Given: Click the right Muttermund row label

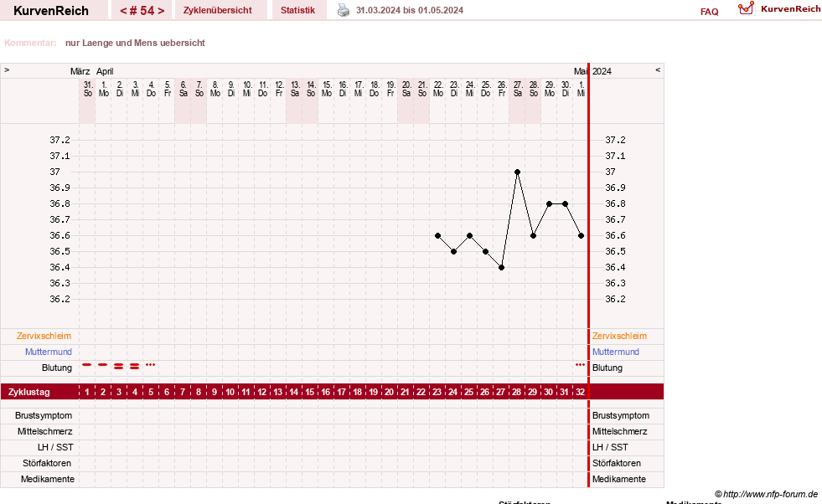Looking at the screenshot, I should (616, 352).
